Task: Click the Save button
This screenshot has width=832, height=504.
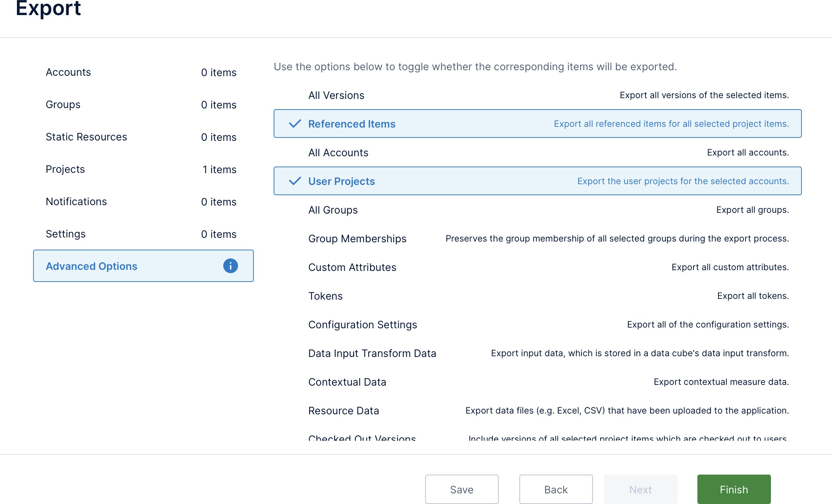Action: [x=462, y=489]
